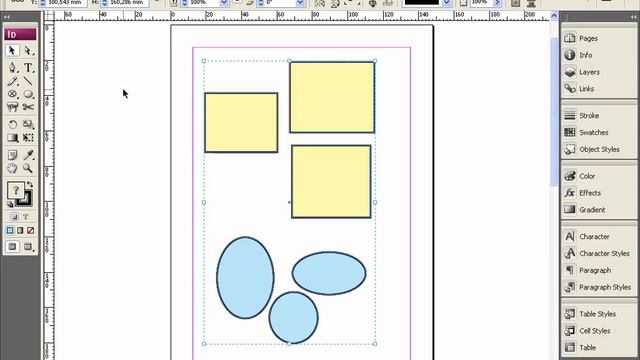Expand the right panel dock arrows
The width and height of the screenshot is (640, 360).
[633, 17]
